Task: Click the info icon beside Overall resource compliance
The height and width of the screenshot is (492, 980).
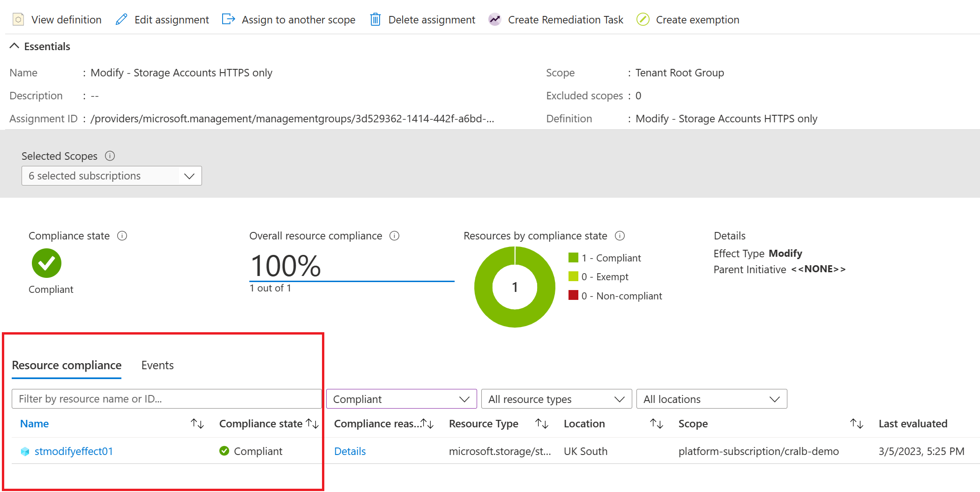Action: pos(395,236)
